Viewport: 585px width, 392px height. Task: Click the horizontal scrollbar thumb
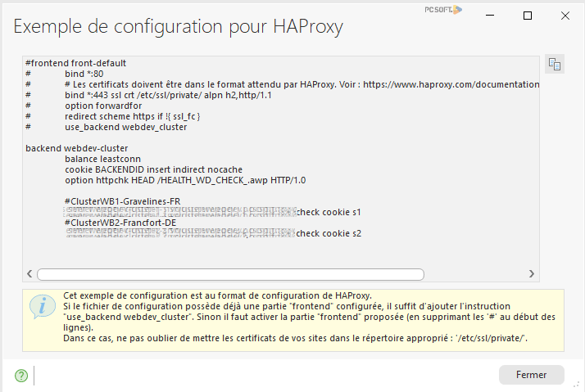click(230, 274)
